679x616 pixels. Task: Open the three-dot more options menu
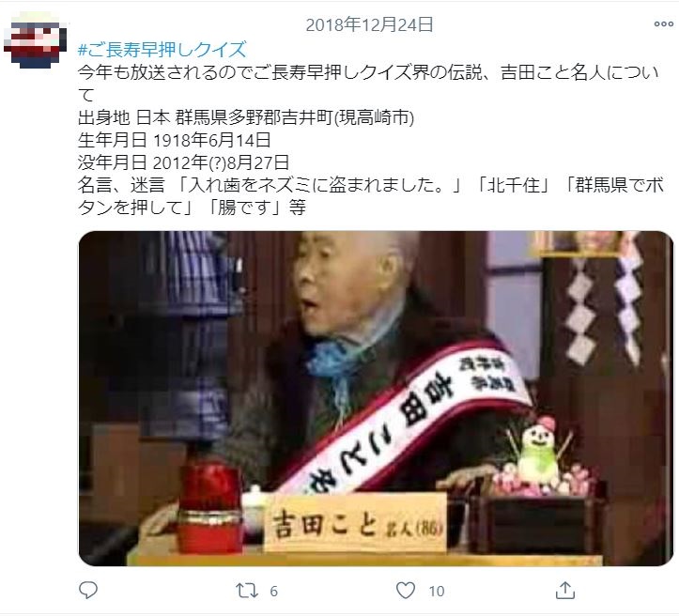coord(663,24)
